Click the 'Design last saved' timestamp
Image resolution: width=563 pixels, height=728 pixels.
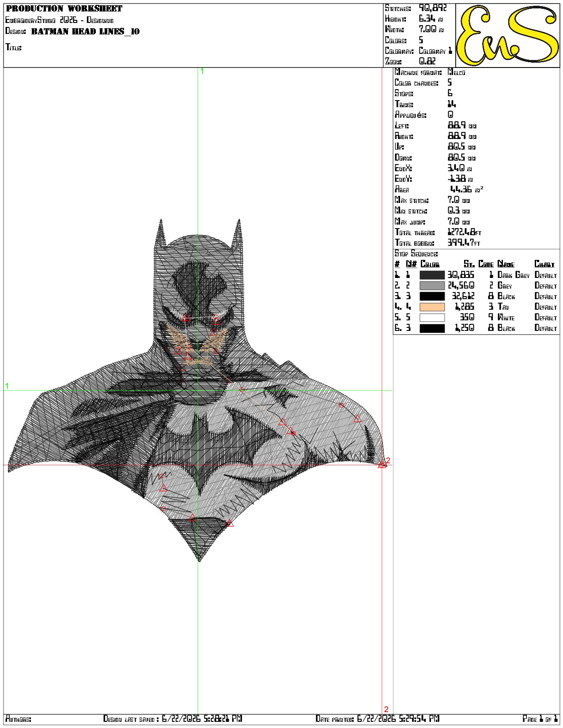173,719
